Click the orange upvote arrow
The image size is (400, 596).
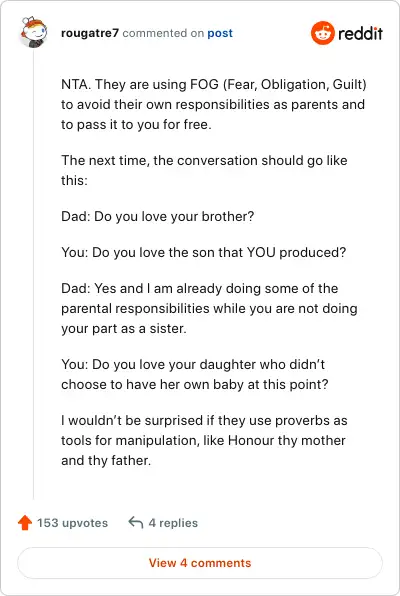tap(25, 523)
